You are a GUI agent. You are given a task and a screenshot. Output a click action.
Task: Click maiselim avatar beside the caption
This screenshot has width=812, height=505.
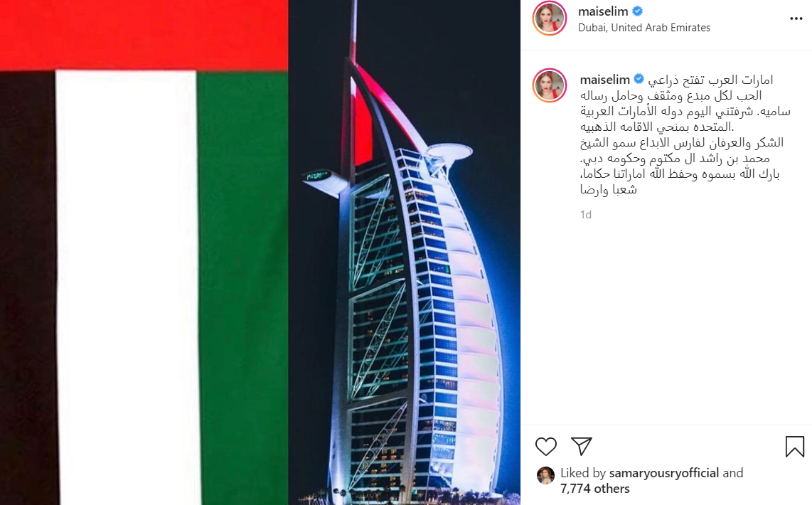point(550,85)
